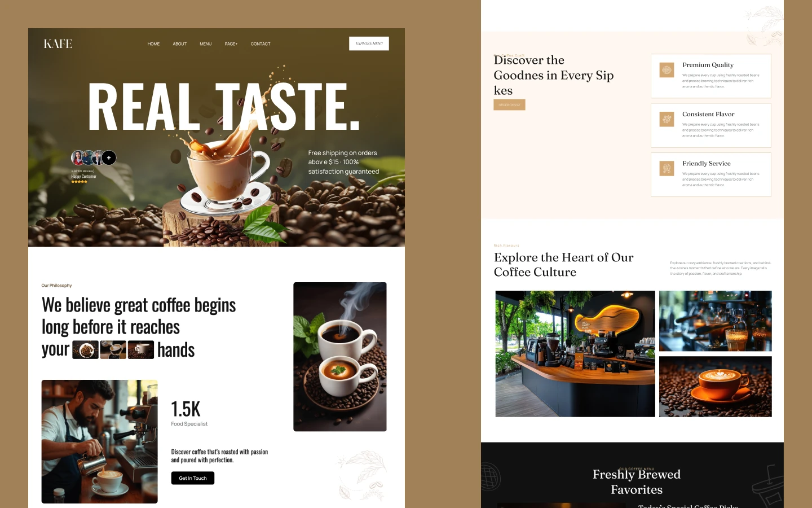Click the Premium Quality feature icon

click(667, 70)
